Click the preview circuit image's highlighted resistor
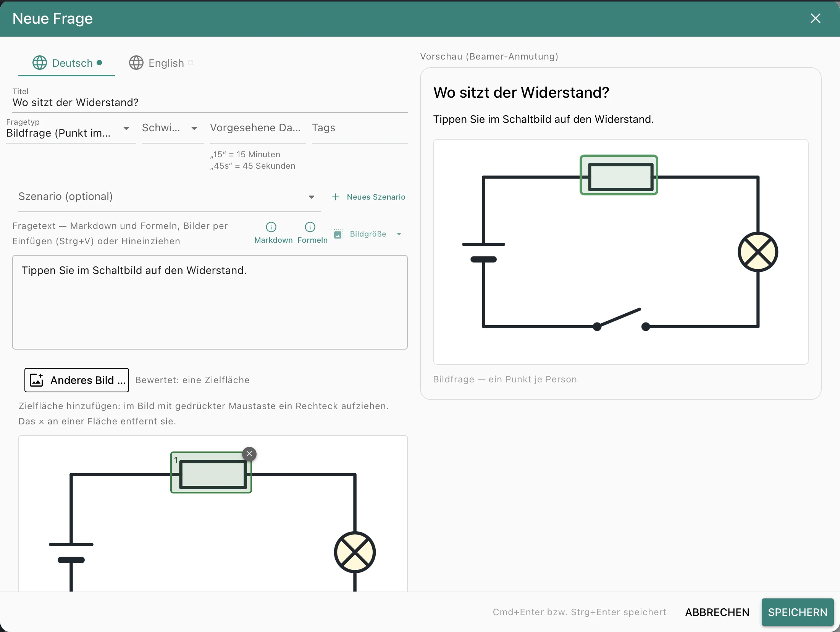Image resolution: width=840 pixels, height=632 pixels. pos(619,175)
